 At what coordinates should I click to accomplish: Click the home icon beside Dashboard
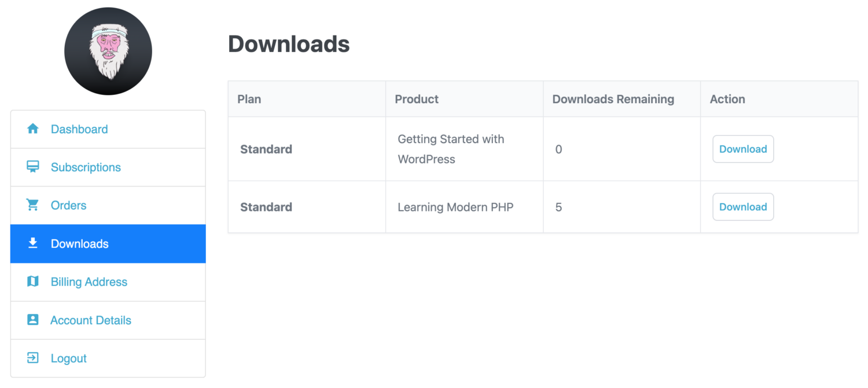33,129
